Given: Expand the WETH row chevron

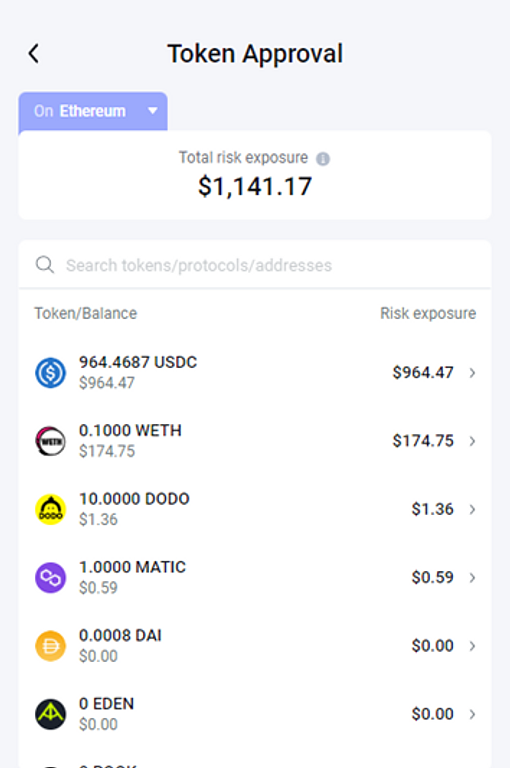Looking at the screenshot, I should click(472, 441).
